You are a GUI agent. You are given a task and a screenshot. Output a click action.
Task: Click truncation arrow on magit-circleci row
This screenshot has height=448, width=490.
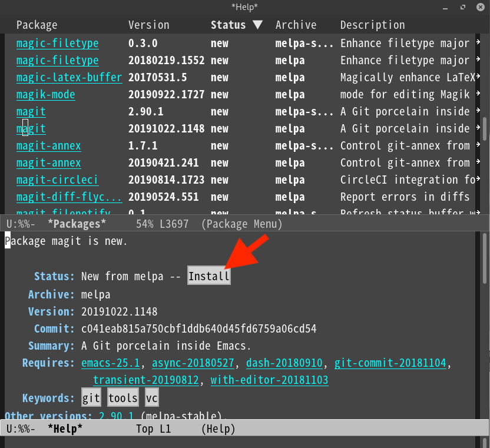478,178
